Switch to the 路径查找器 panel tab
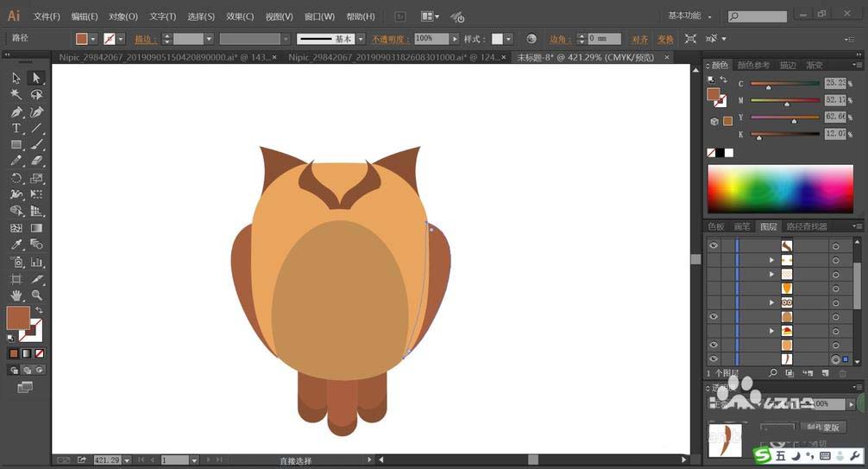 pos(807,226)
